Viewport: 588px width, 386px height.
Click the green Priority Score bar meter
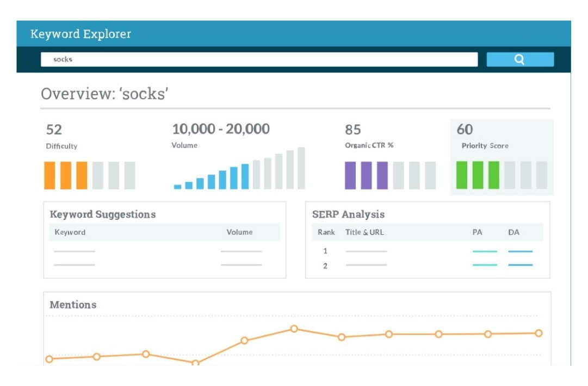tap(502, 175)
